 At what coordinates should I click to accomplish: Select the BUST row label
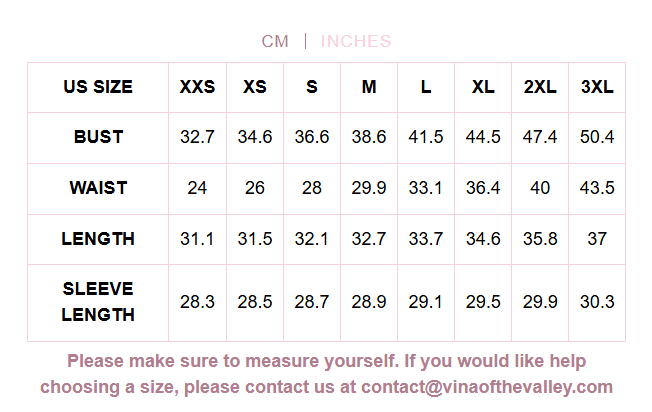[x=98, y=137]
